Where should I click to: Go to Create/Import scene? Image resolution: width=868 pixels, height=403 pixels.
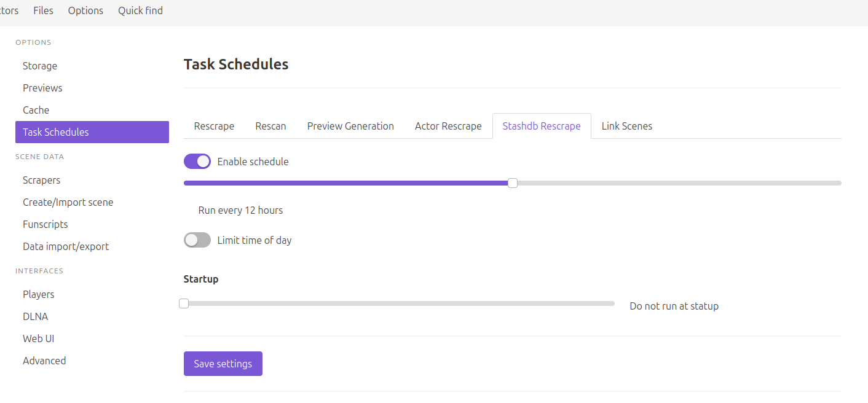(x=92, y=202)
